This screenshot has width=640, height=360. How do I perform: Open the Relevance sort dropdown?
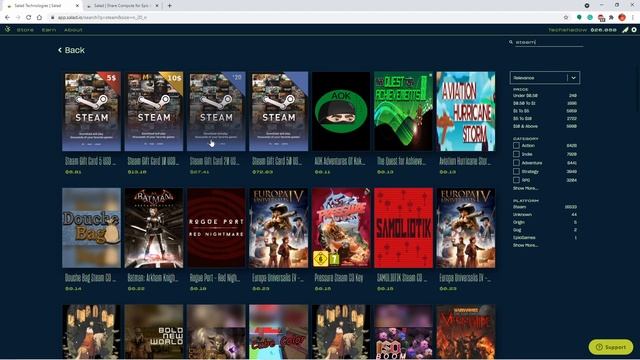(544, 78)
